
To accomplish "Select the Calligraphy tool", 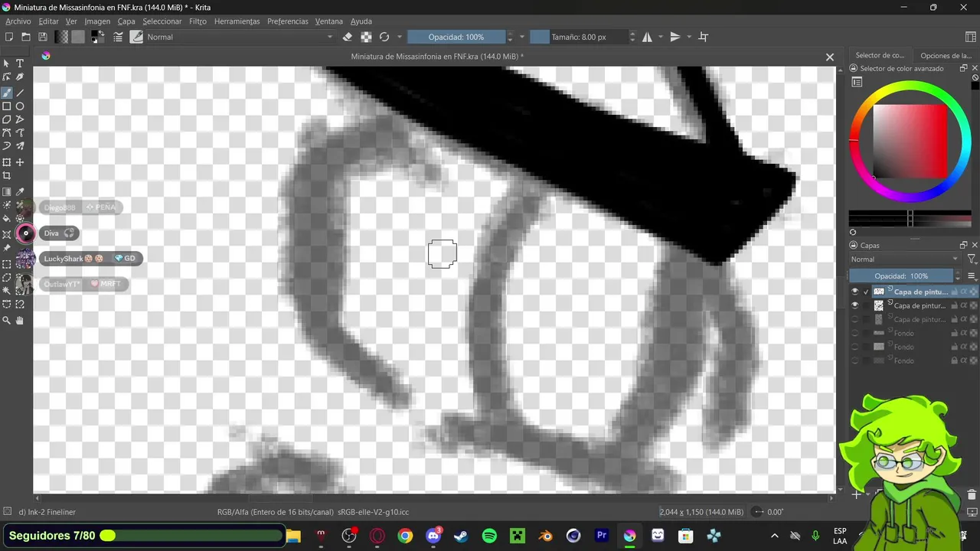I will [20, 77].
